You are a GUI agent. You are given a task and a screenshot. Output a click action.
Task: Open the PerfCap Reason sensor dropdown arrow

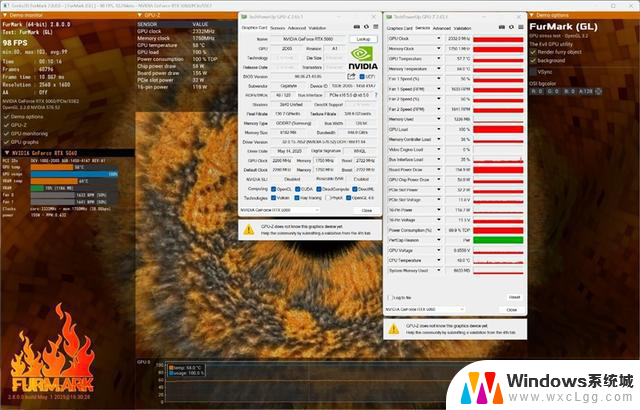439,240
